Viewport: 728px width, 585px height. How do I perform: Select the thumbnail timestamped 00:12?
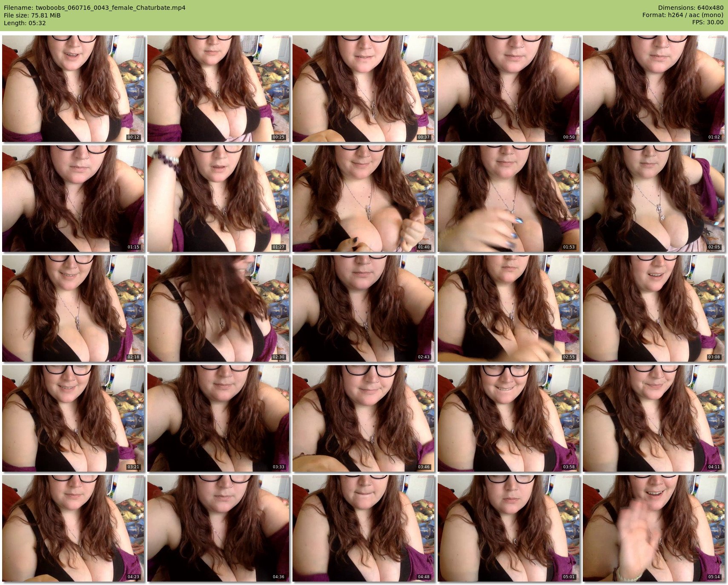coord(73,89)
